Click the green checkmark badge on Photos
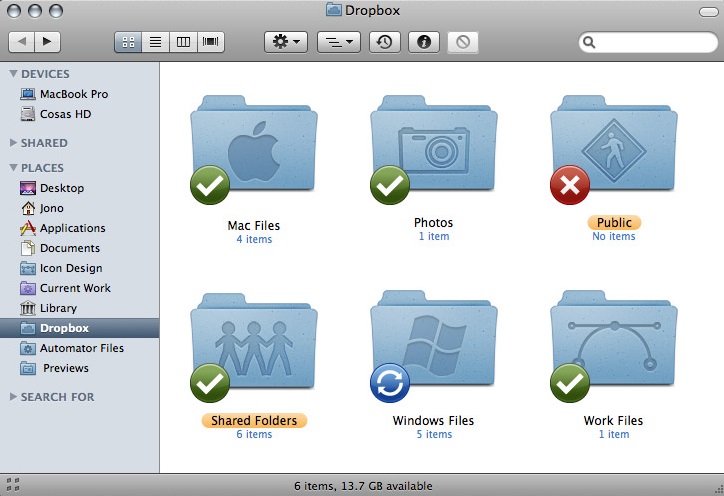724x496 pixels. [390, 185]
